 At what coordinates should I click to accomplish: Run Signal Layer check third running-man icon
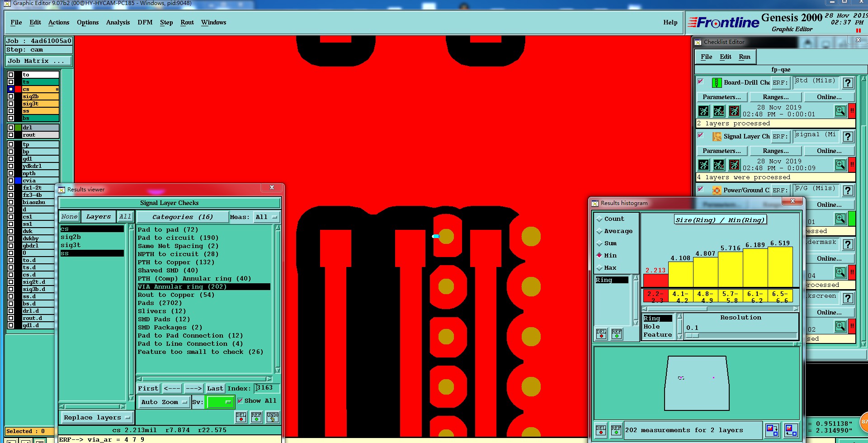[x=734, y=165]
